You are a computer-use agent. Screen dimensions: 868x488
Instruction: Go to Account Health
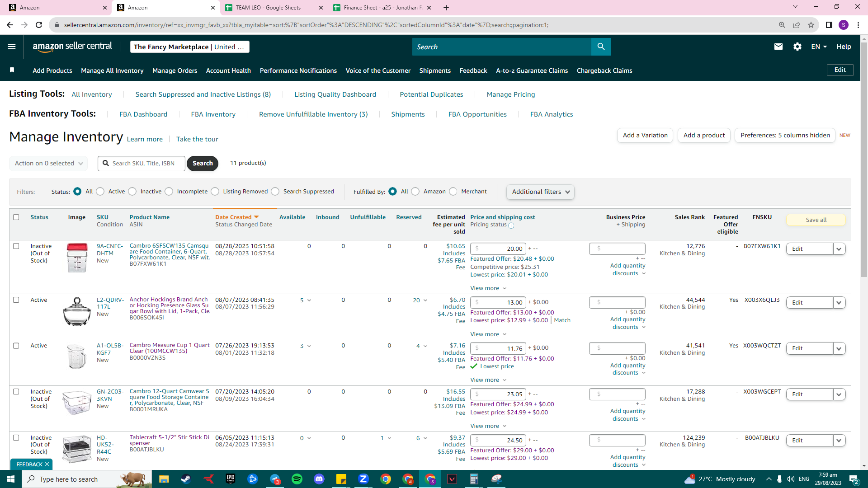coord(228,70)
